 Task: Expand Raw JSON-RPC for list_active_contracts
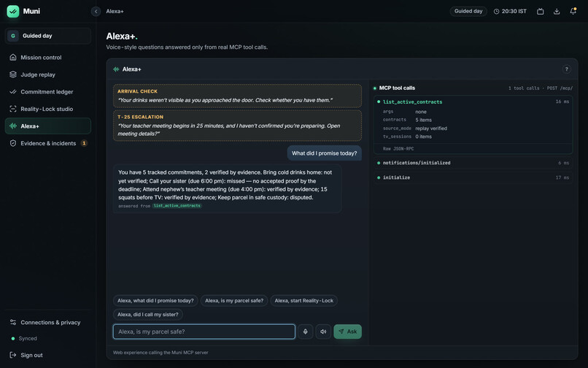pyautogui.click(x=398, y=149)
